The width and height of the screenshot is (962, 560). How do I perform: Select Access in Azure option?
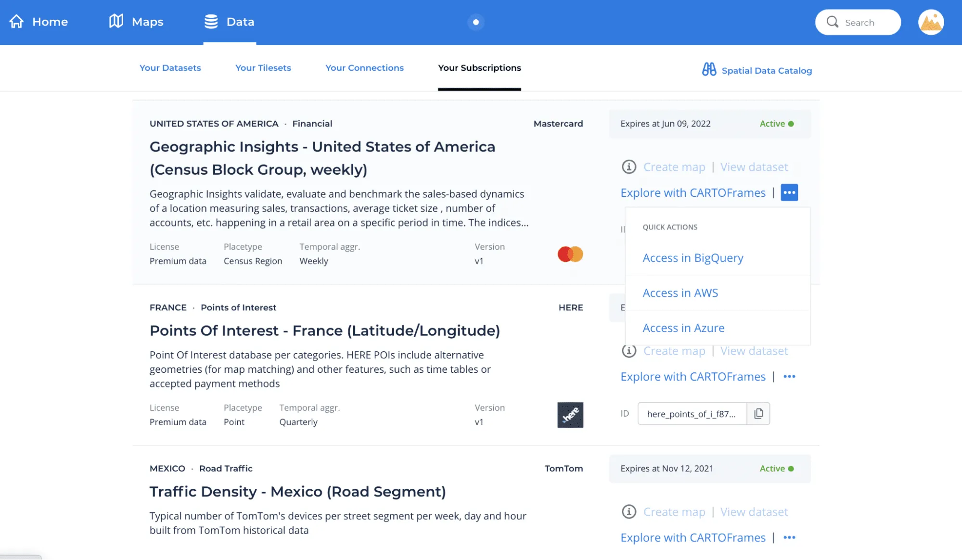click(x=683, y=328)
